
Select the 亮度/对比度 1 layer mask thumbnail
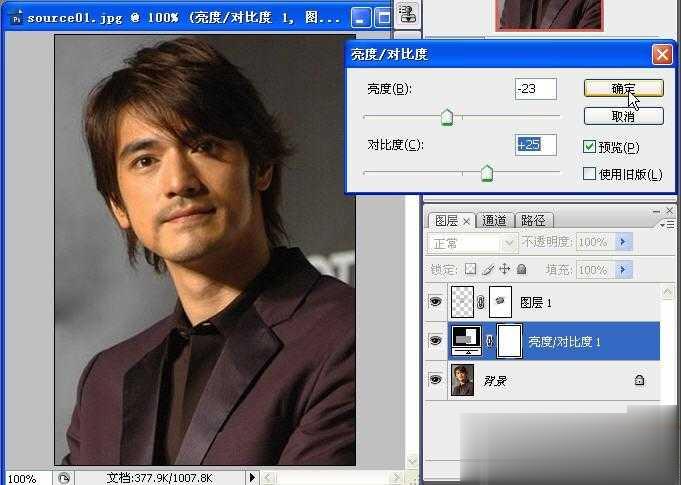point(509,341)
